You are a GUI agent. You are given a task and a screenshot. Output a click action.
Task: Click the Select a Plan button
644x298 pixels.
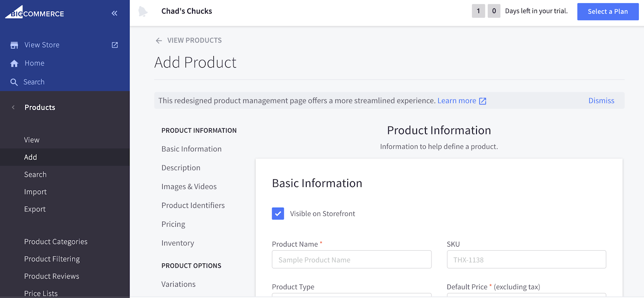tap(607, 12)
